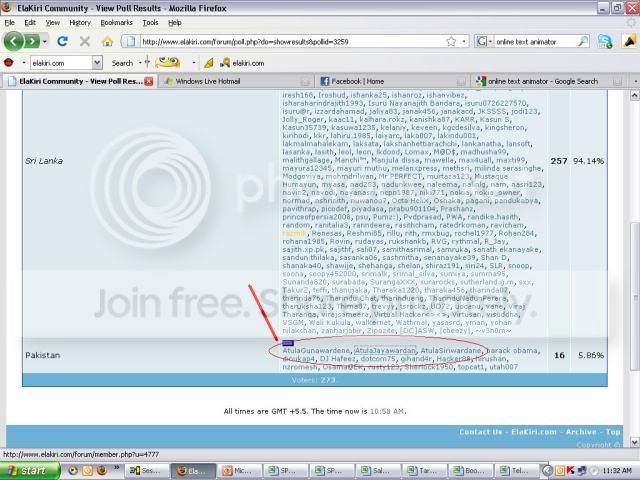Open the back/forward history dropdown arrow
Viewport: 640px width, 480px height.
[x=44, y=42]
